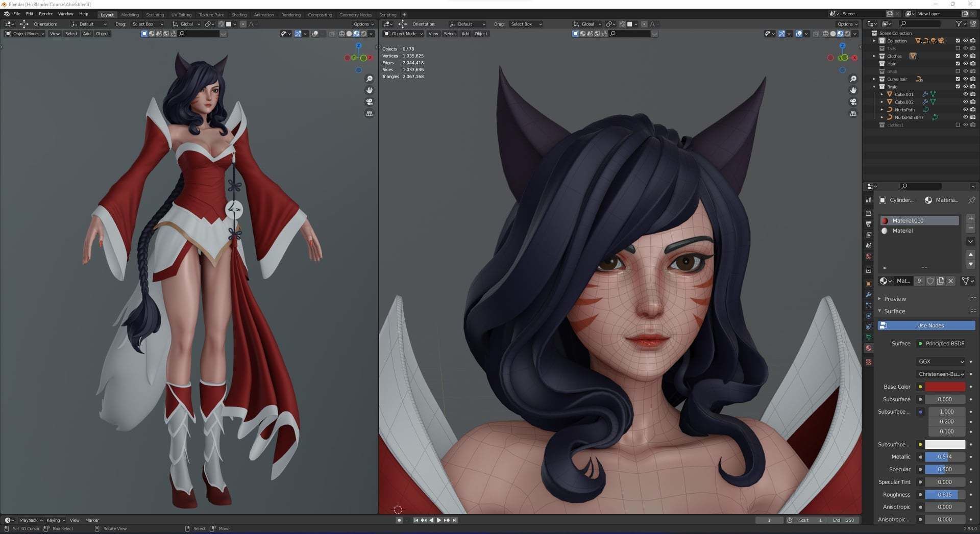Viewport: 980px width, 534px height.
Task: Adjust the Roughness slider value
Action: pos(945,495)
